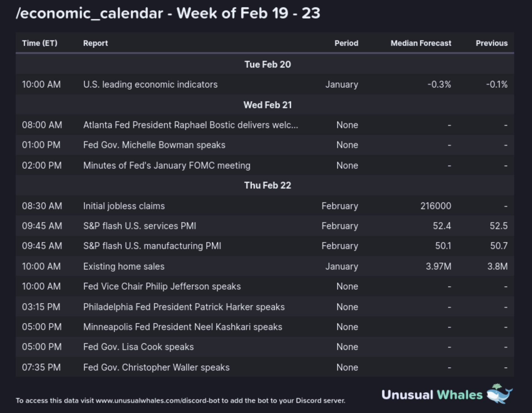Click the Wed Feb 21 date section header
Image resolution: width=532 pixels, height=413 pixels.
(x=267, y=105)
